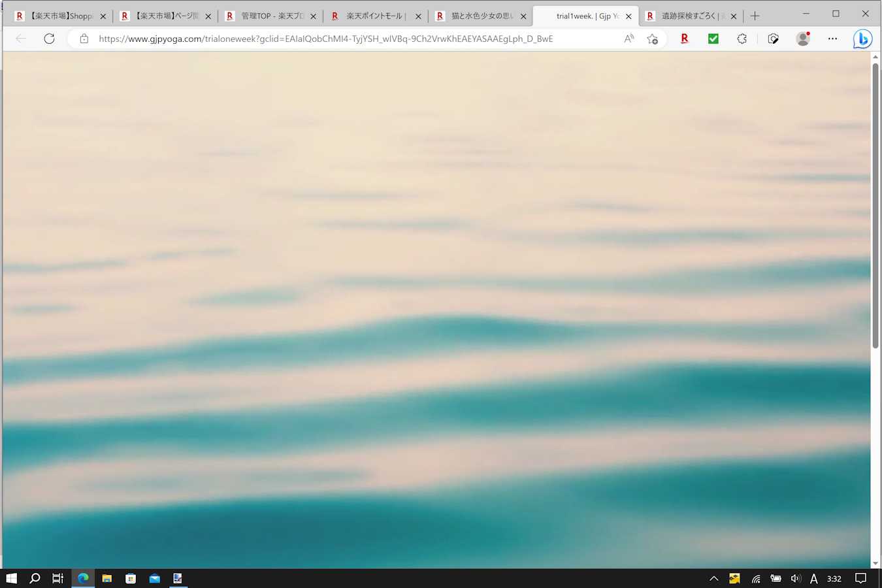Open the network status tray icon

click(756, 578)
